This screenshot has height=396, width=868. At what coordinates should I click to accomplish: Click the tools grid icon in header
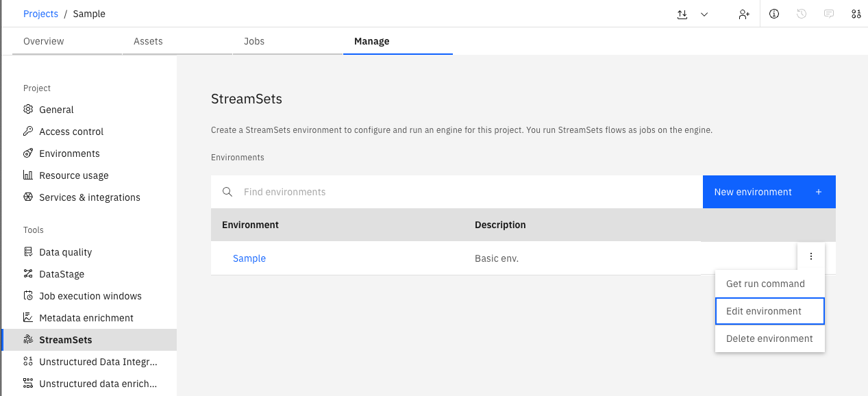tap(856, 14)
